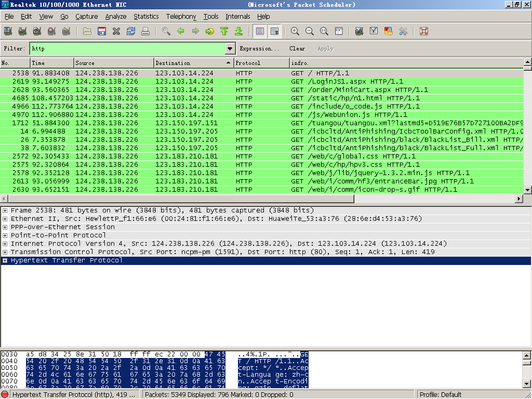532x399 pixels.
Task: Expand Hypertext Transfer Protocol node
Action: (x=5, y=261)
